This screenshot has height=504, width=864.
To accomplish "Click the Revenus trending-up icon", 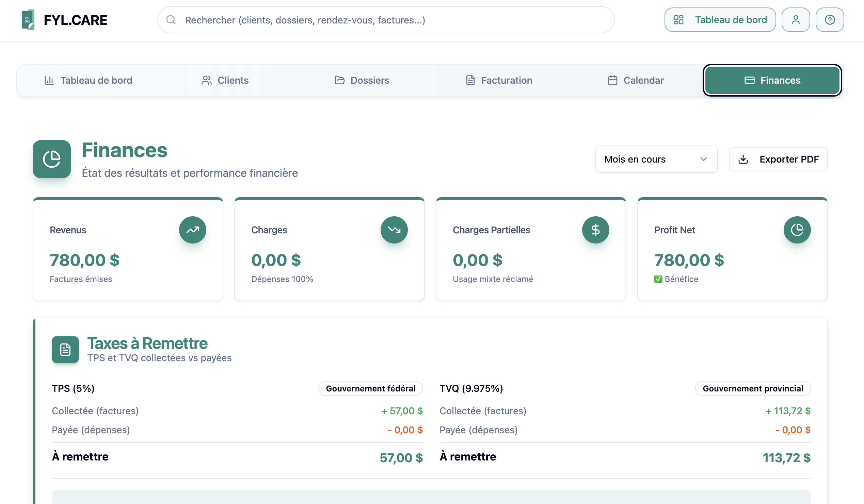I will click(192, 230).
